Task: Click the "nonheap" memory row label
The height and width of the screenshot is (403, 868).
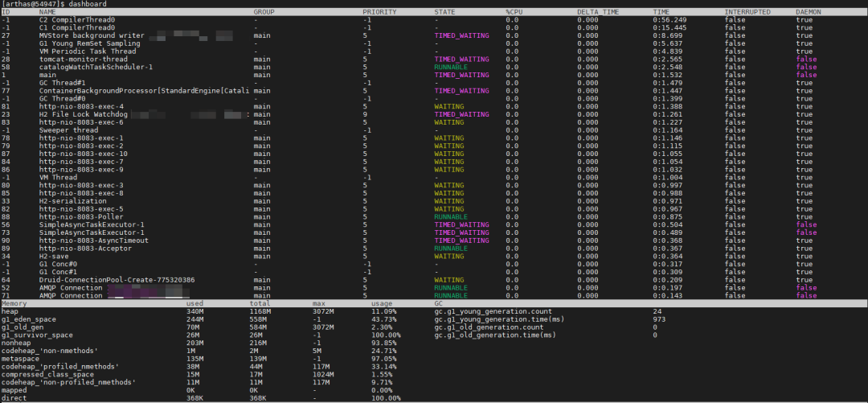Action: [x=16, y=343]
